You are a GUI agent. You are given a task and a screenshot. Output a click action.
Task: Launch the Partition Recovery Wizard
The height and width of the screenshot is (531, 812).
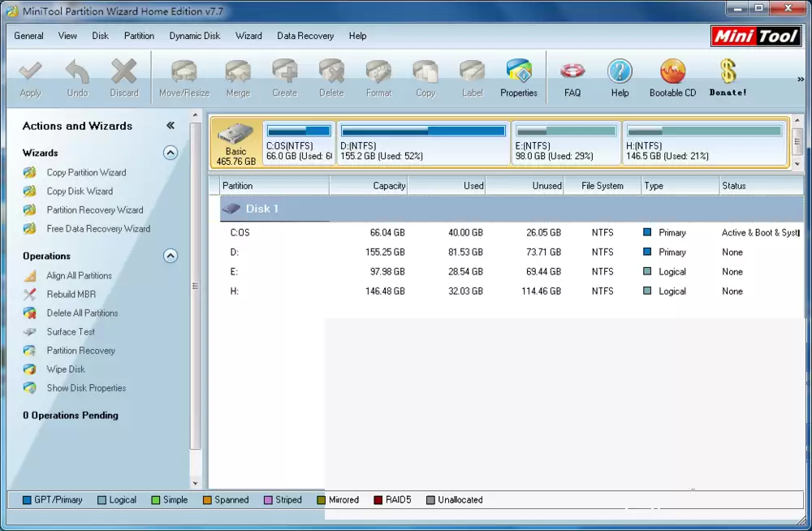point(95,209)
